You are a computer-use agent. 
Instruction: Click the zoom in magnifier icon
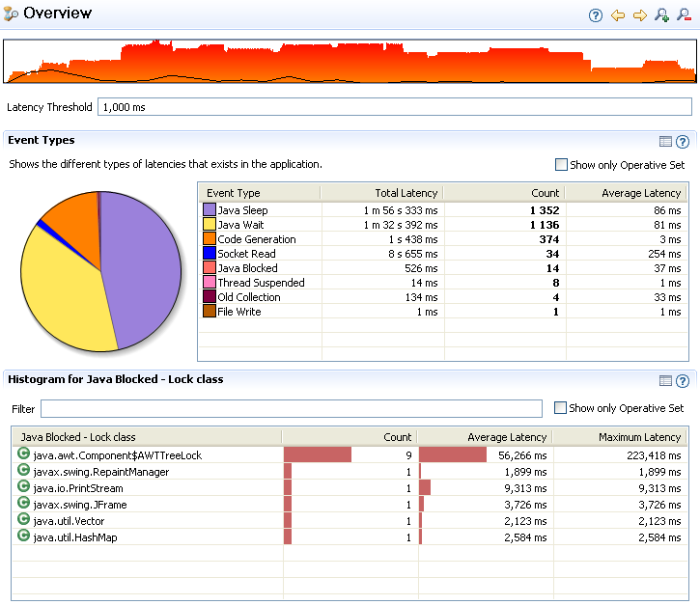coord(661,15)
